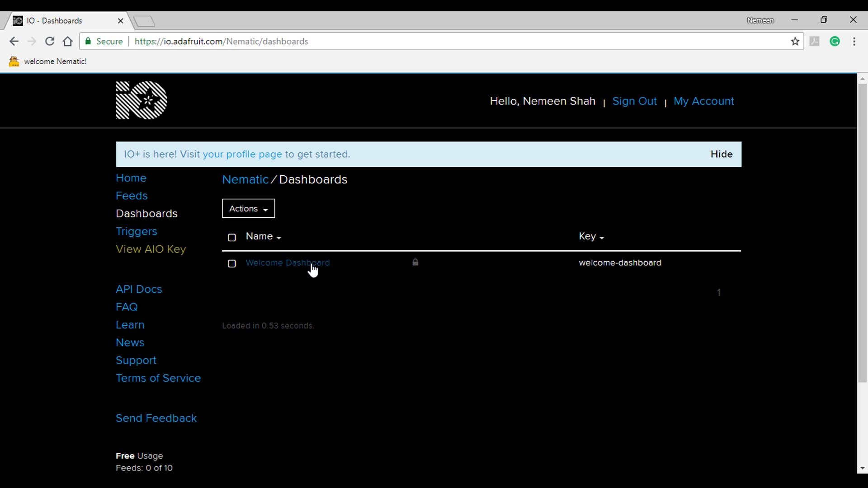868x488 pixels.
Task: Open Triggers in the sidebar
Action: pyautogui.click(x=137, y=231)
